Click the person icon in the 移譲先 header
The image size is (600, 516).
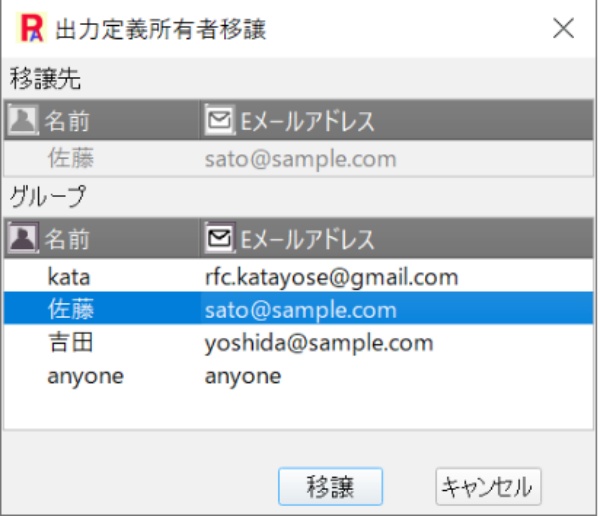coord(21,122)
